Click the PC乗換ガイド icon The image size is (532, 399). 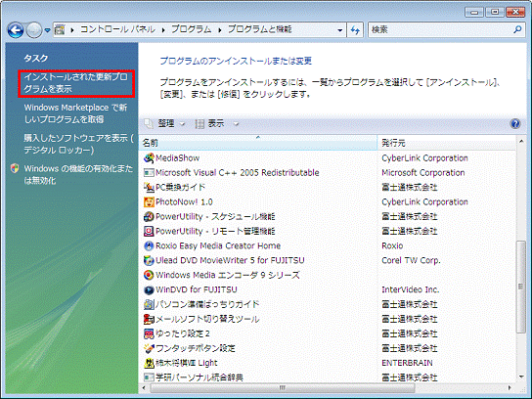[x=149, y=188]
